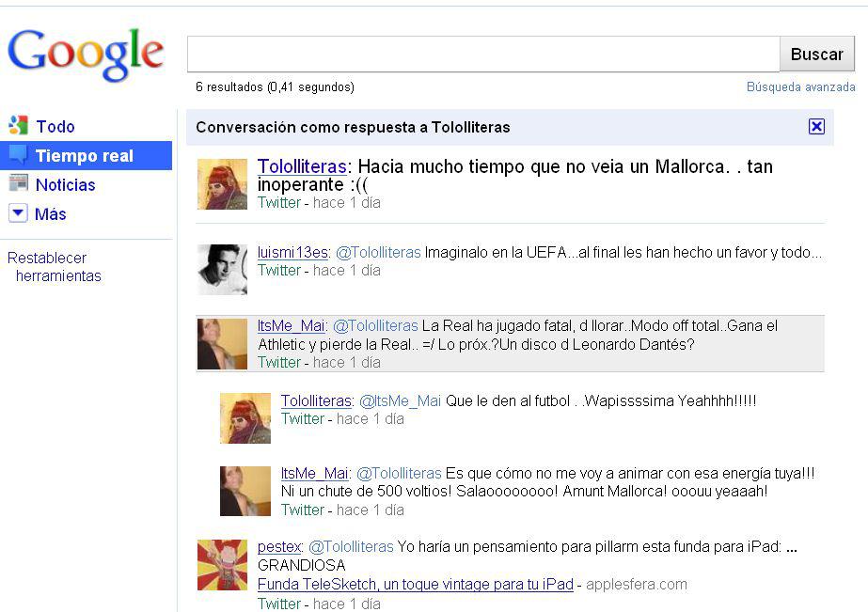Click the Noticias newspaper icon
Screen dimensions: 868x612
18,183
